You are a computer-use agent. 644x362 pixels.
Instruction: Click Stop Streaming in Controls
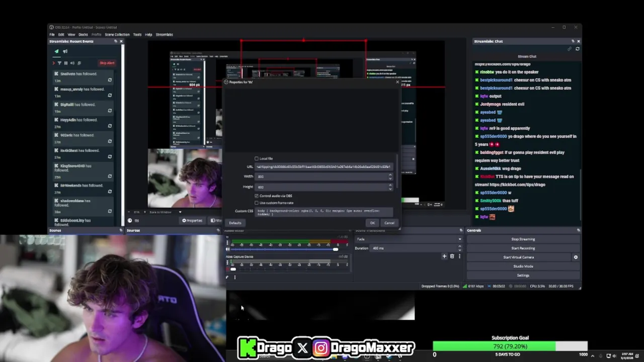(523, 239)
